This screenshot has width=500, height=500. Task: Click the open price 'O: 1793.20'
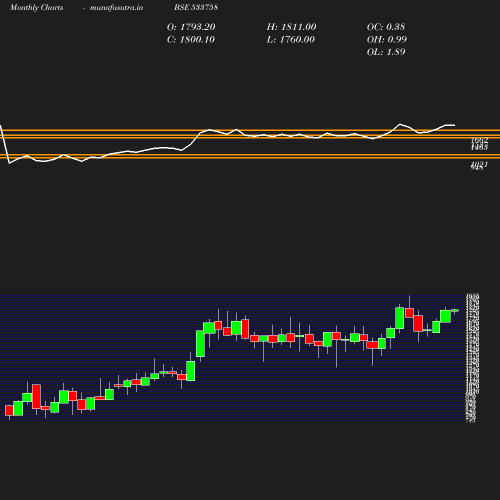point(191,27)
